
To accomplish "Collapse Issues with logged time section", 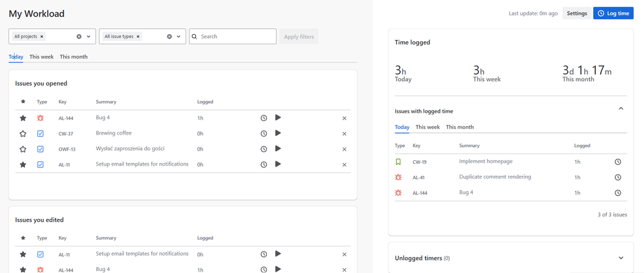I will (621, 108).
